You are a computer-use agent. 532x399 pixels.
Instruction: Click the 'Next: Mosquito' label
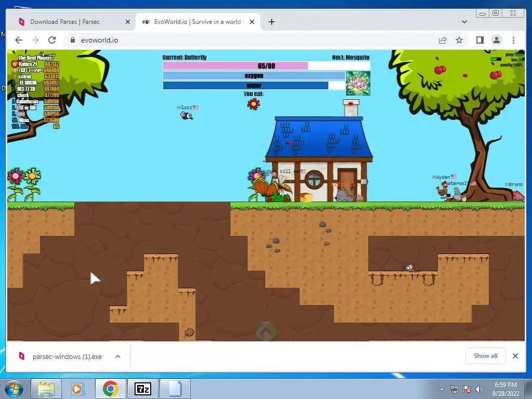pos(351,57)
